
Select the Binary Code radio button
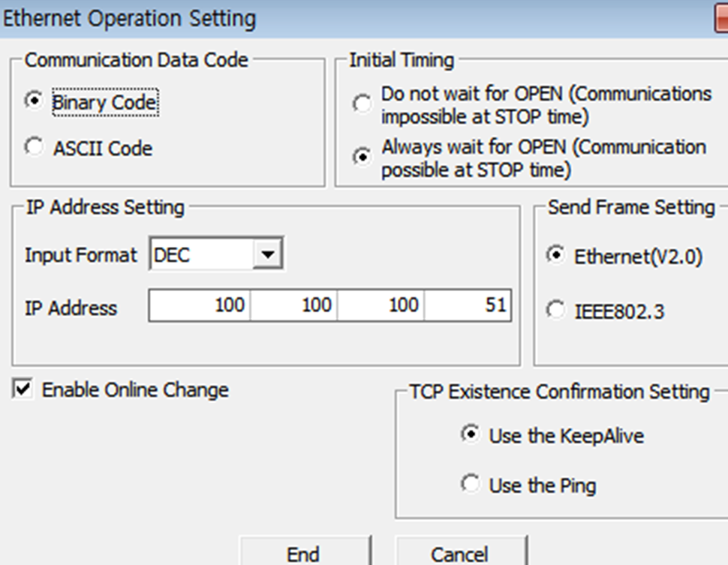pyautogui.click(x=34, y=101)
